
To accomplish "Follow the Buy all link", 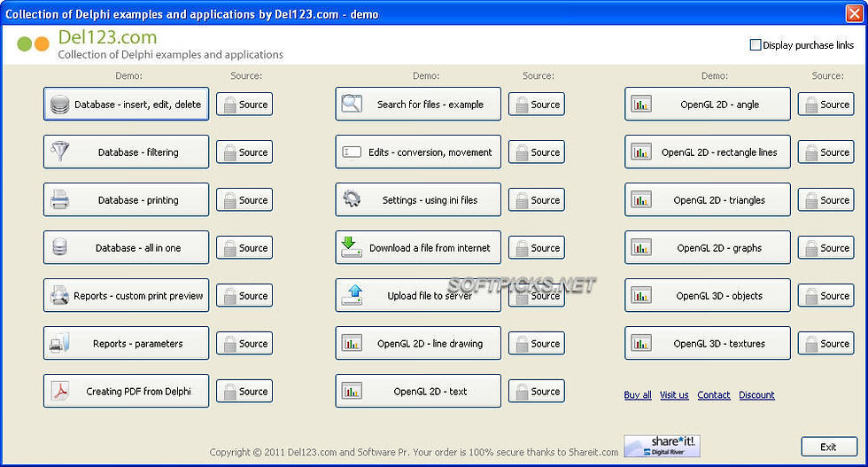I will pos(638,394).
